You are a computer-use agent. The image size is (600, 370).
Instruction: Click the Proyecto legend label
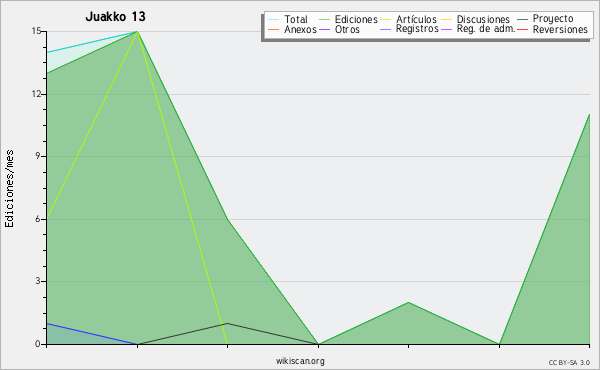553,19
